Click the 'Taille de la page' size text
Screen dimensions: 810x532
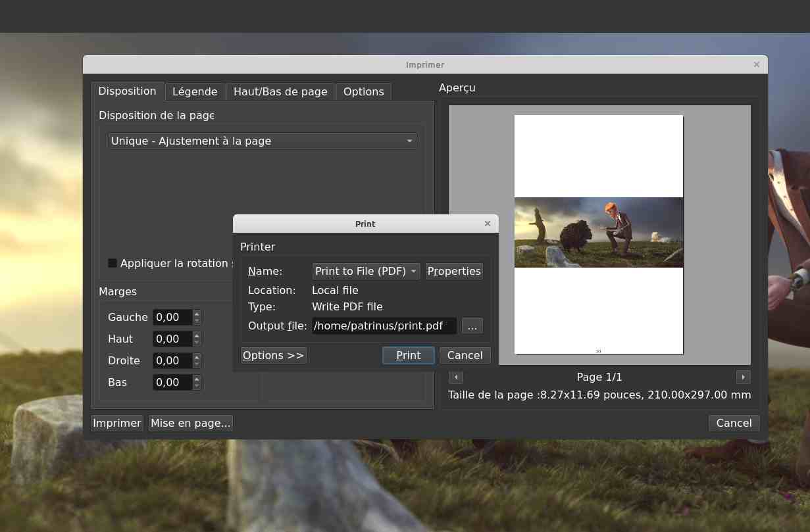599,395
